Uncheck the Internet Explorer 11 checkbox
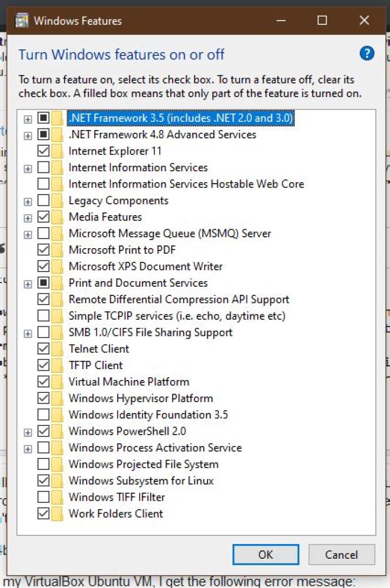The width and height of the screenshot is (390, 588). pyautogui.click(x=43, y=151)
